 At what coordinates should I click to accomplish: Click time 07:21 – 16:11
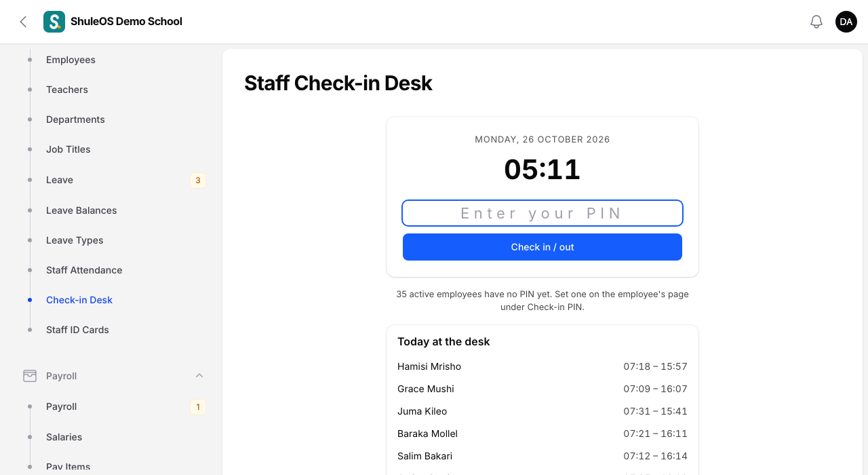pos(656,434)
